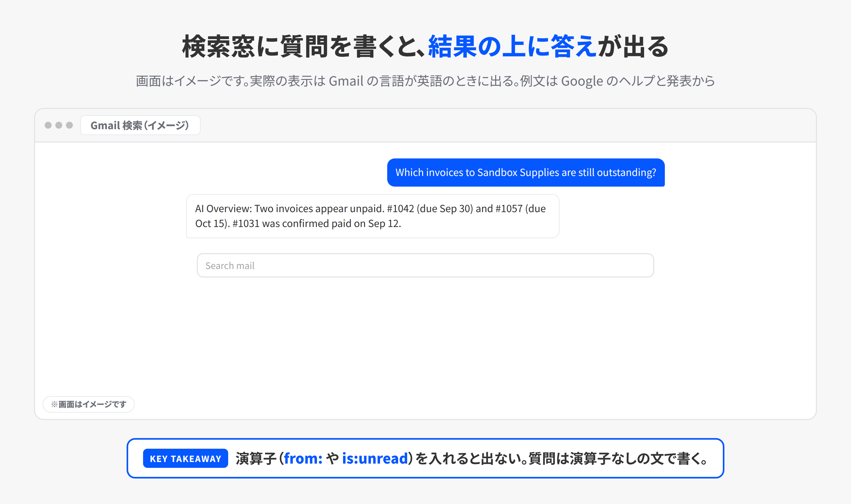Click the last gray window dot

[x=69, y=125]
